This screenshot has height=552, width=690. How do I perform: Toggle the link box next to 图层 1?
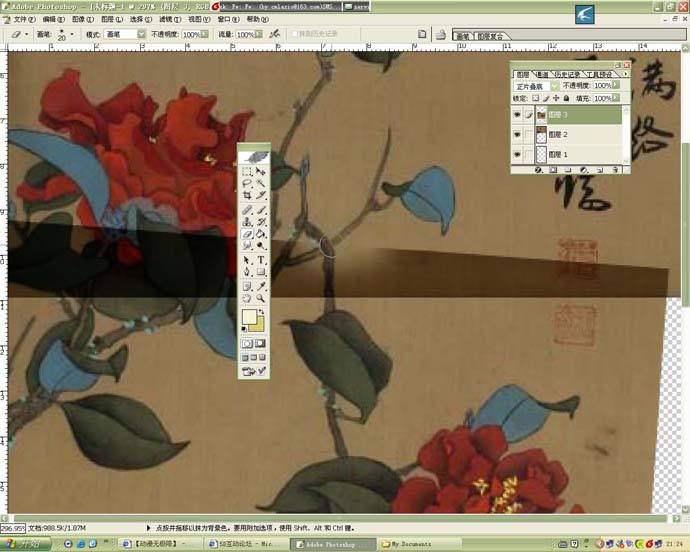point(529,155)
